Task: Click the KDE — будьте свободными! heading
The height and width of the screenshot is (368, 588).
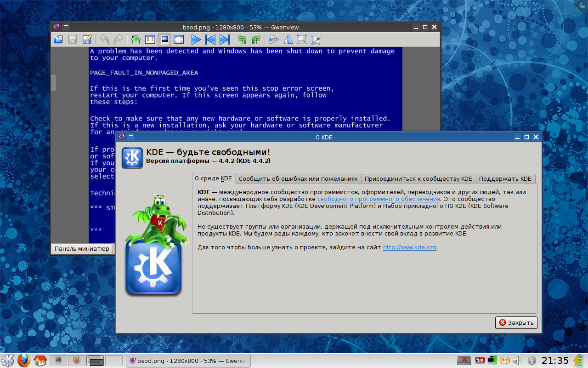Action: click(x=208, y=152)
